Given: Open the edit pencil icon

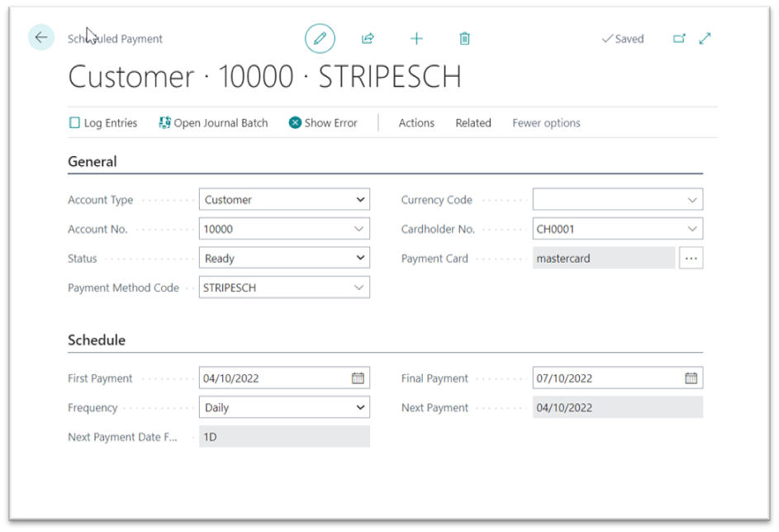Looking at the screenshot, I should pyautogui.click(x=320, y=38).
